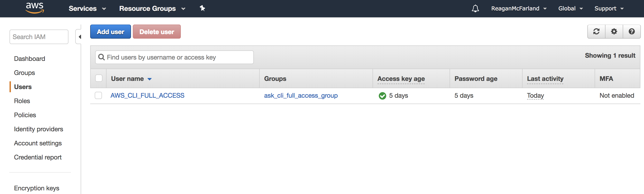
Task: Open table settings gear icon
Action: pyautogui.click(x=614, y=32)
